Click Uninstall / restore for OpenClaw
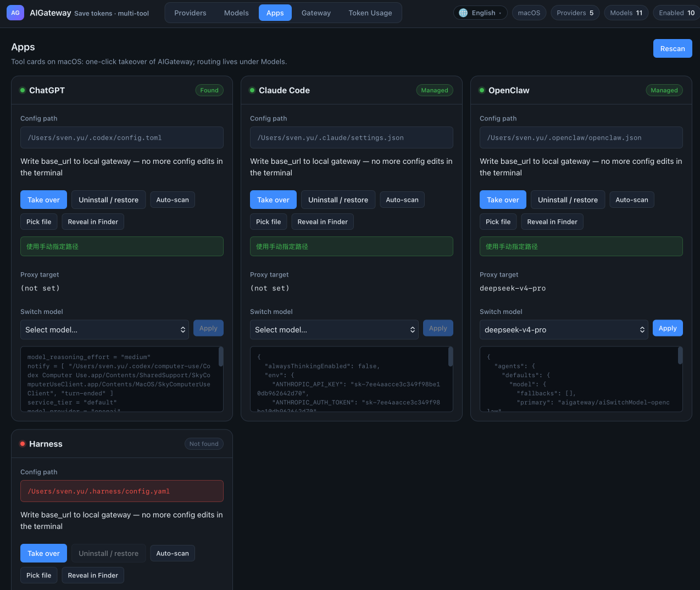The height and width of the screenshot is (590, 700). pyautogui.click(x=568, y=200)
